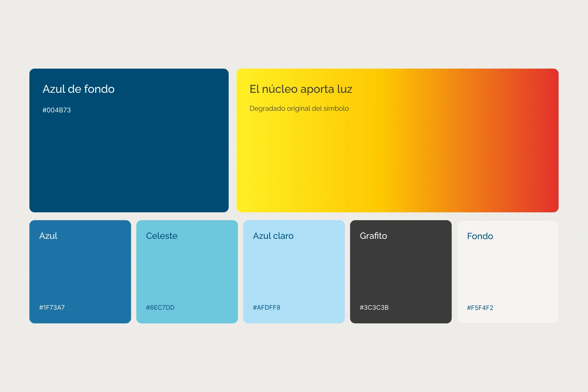The image size is (588, 392).
Task: Click the 'Fondo' label text
Action: (x=480, y=236)
